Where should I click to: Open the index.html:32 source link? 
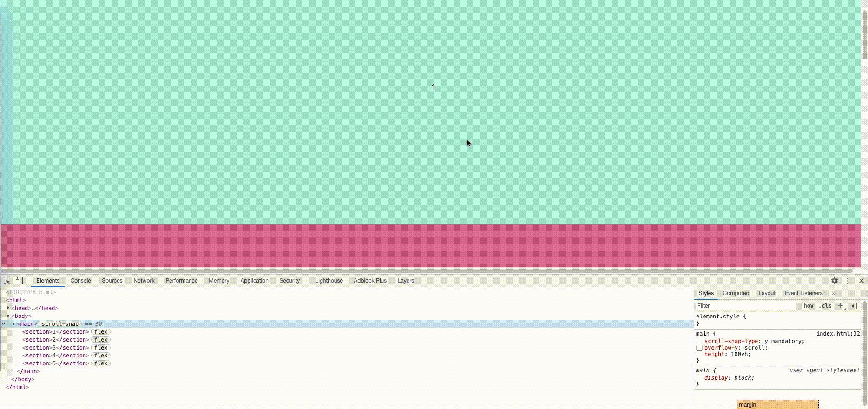(x=838, y=334)
